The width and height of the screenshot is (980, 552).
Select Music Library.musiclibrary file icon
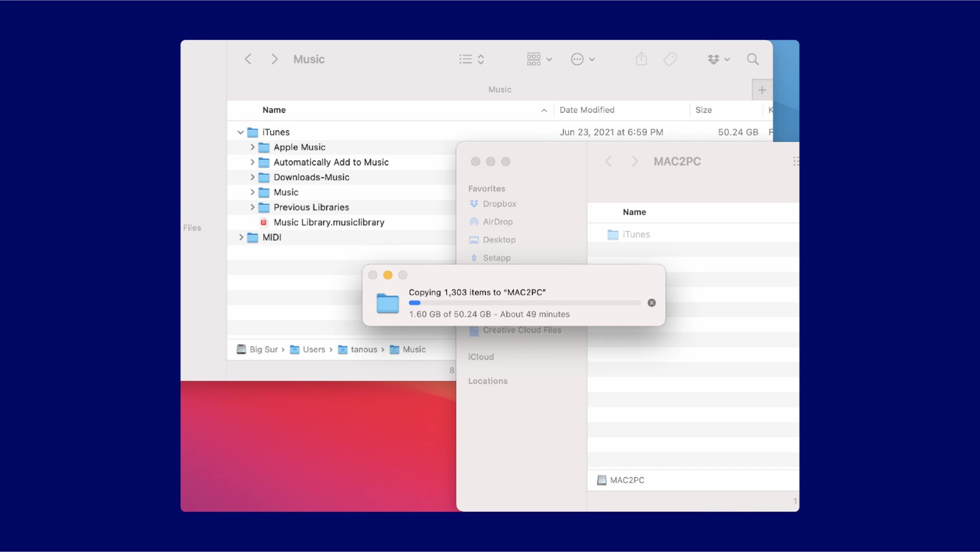[264, 222]
